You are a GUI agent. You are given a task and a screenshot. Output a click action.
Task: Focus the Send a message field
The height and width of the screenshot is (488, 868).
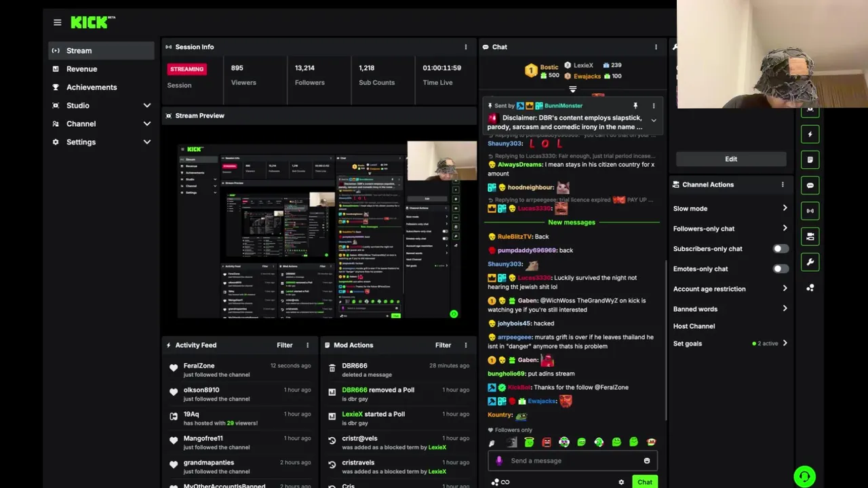pos(572,461)
